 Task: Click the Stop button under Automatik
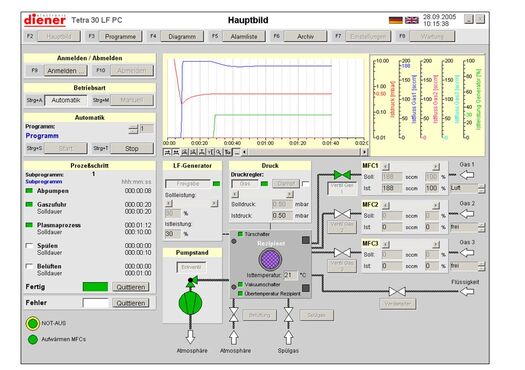(132, 148)
